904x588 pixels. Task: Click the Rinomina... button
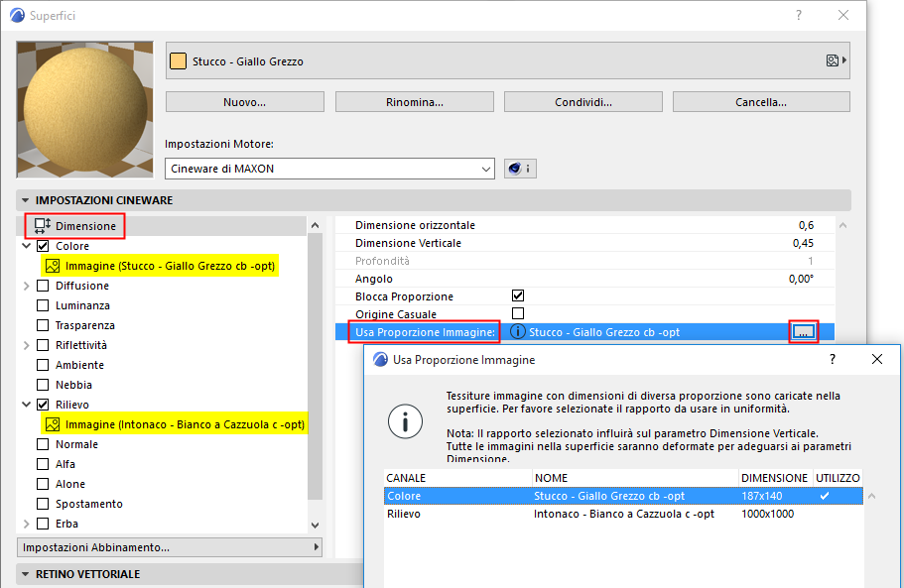(415, 102)
